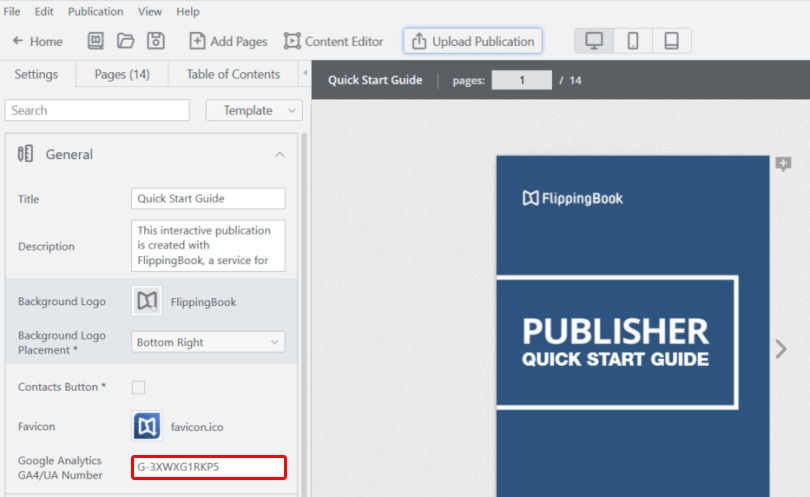Click the favicon.ico filename text
Viewport: 810px width, 497px height.
click(197, 427)
